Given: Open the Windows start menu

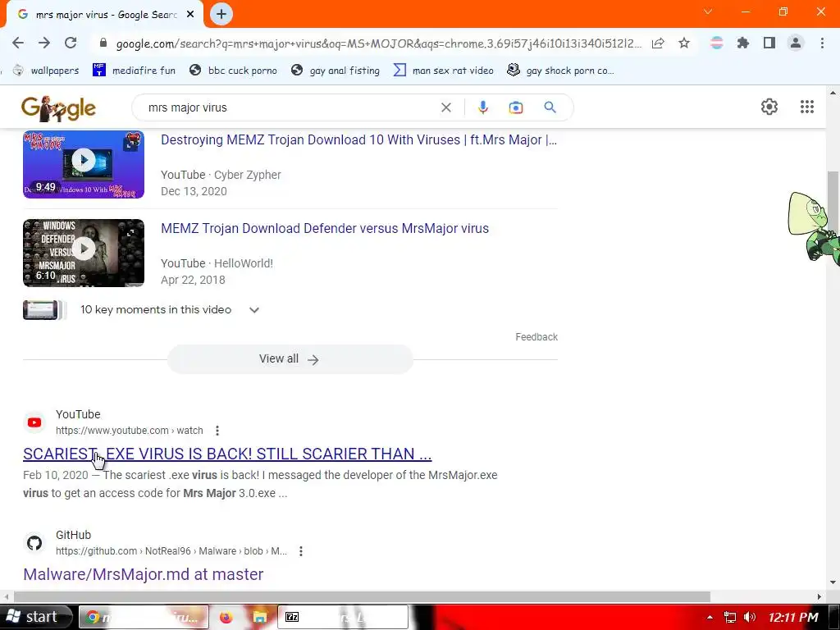Looking at the screenshot, I should coord(35,617).
